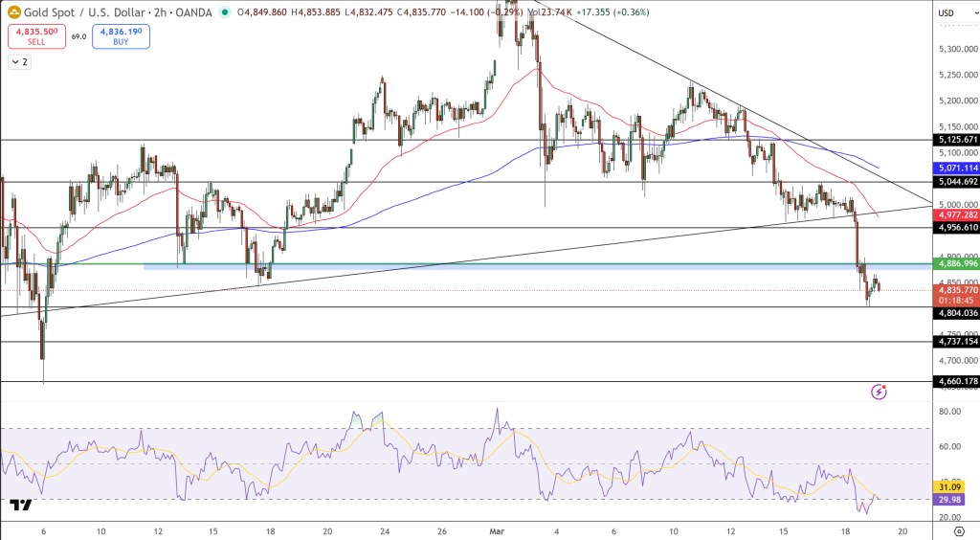
Task: Click the 60.00 RSI axis label
Action: pos(949,446)
